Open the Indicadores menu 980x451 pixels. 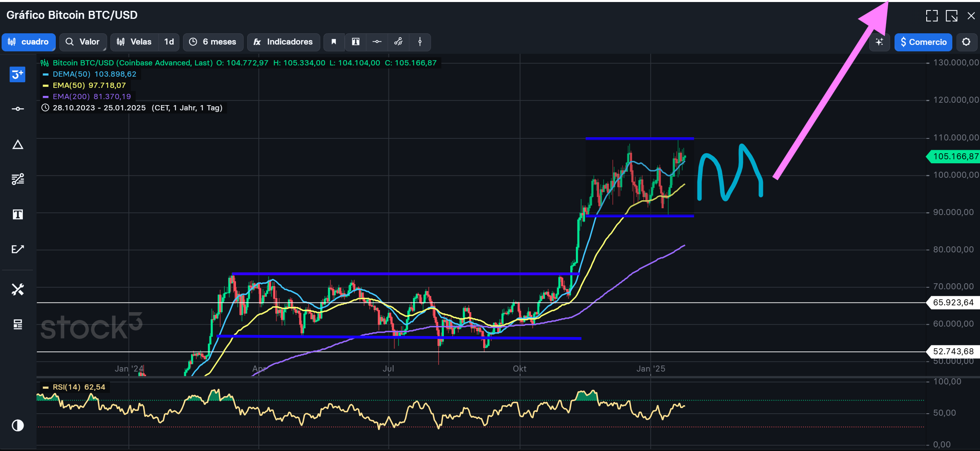(283, 42)
